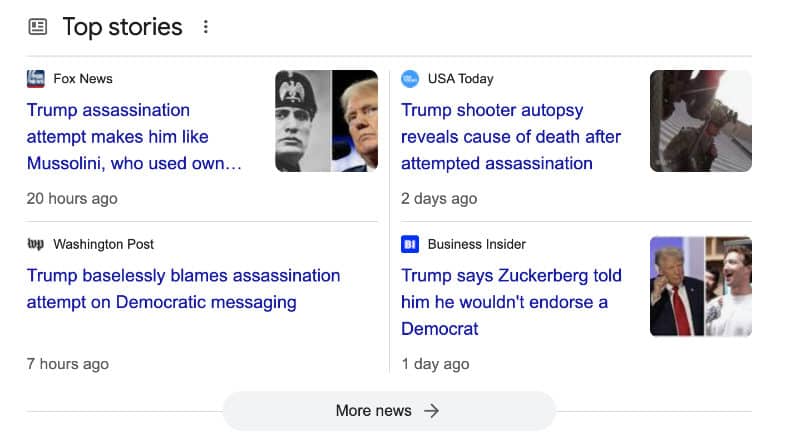Click the Fox News source name
Viewport: 800px width, 443px height.
click(83, 79)
